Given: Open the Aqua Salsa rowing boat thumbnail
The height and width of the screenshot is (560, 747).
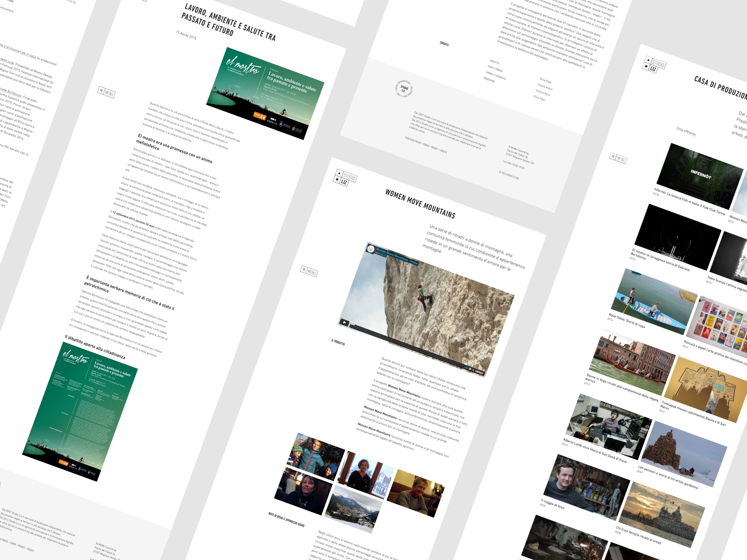Looking at the screenshot, I should coord(655,301).
